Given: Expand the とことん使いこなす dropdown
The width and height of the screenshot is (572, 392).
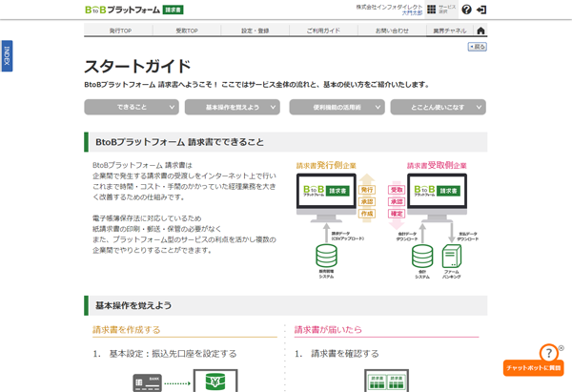Looking at the screenshot, I should (438, 108).
